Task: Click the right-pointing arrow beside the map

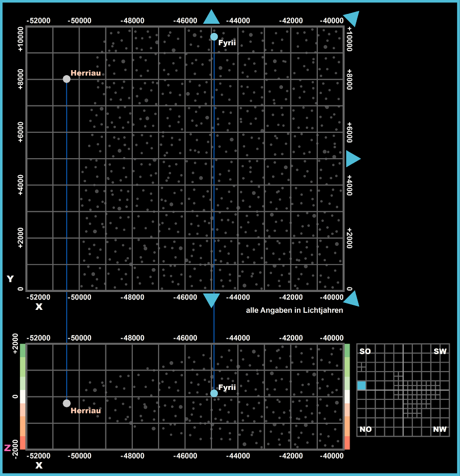Action: click(x=352, y=159)
